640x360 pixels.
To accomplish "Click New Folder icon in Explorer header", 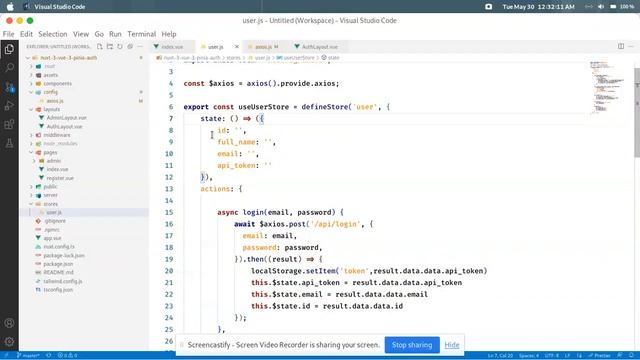I will (x=110, y=47).
